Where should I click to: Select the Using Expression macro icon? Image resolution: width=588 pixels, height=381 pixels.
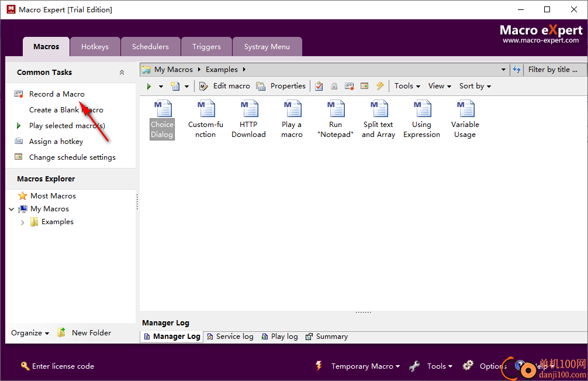click(422, 119)
